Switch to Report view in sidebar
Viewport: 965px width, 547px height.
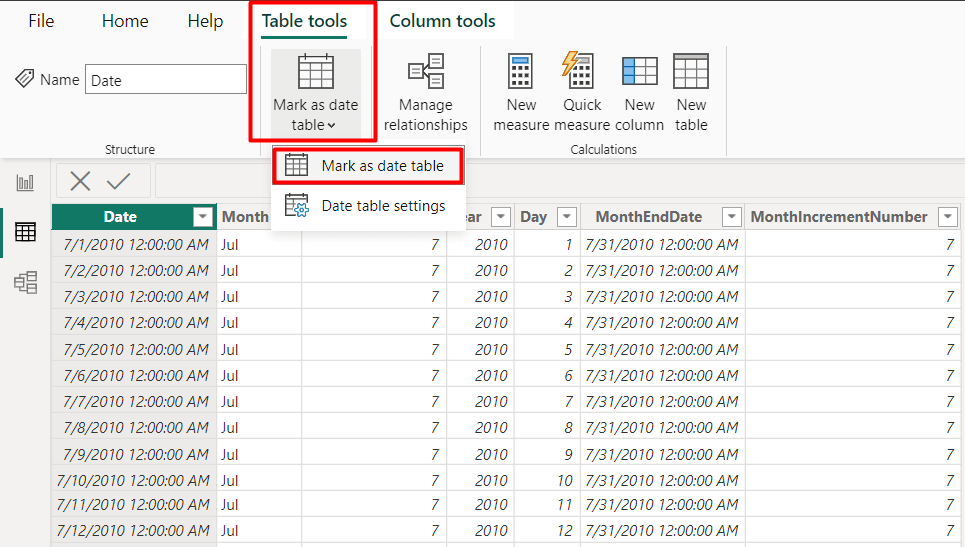click(x=25, y=182)
